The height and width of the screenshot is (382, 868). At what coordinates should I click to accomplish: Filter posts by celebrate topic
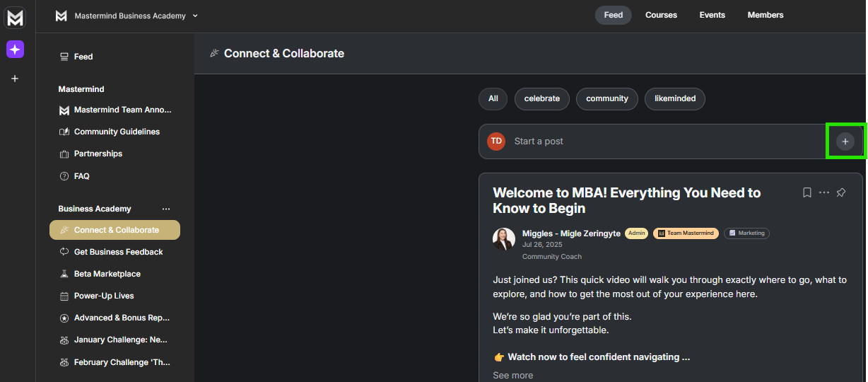click(x=541, y=98)
